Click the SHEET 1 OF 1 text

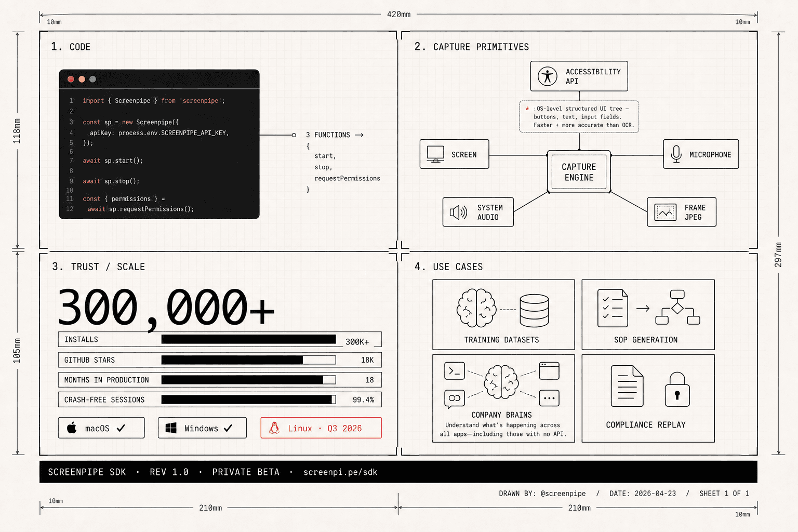[x=724, y=494]
